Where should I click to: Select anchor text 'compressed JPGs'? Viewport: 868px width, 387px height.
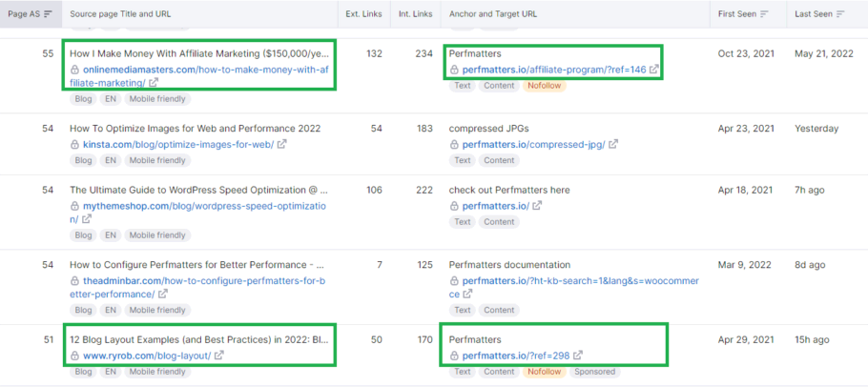coord(488,129)
